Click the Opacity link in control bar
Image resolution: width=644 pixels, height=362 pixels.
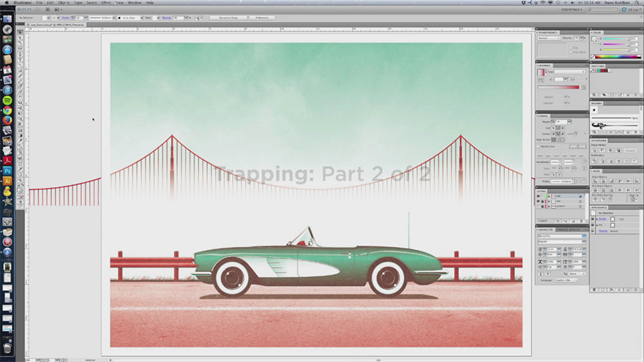click(166, 18)
